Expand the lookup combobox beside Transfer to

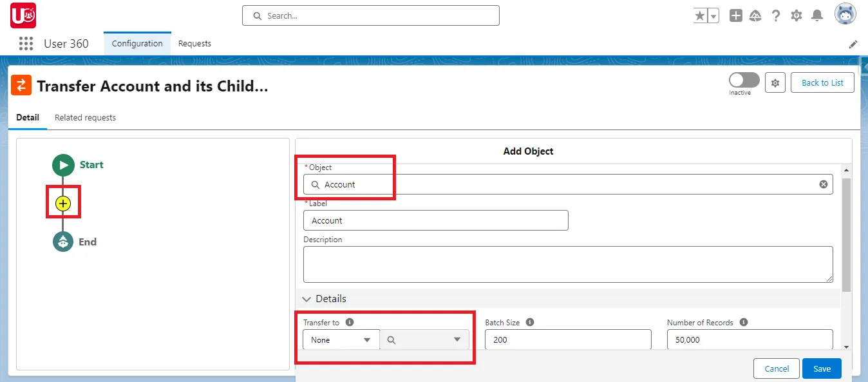tap(424, 339)
